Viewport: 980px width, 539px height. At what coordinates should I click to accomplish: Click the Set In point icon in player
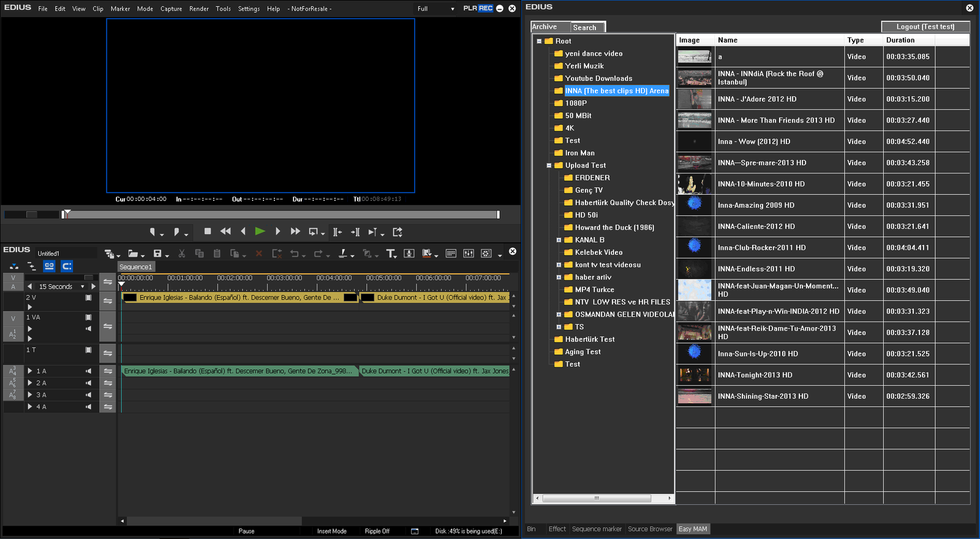tap(153, 232)
